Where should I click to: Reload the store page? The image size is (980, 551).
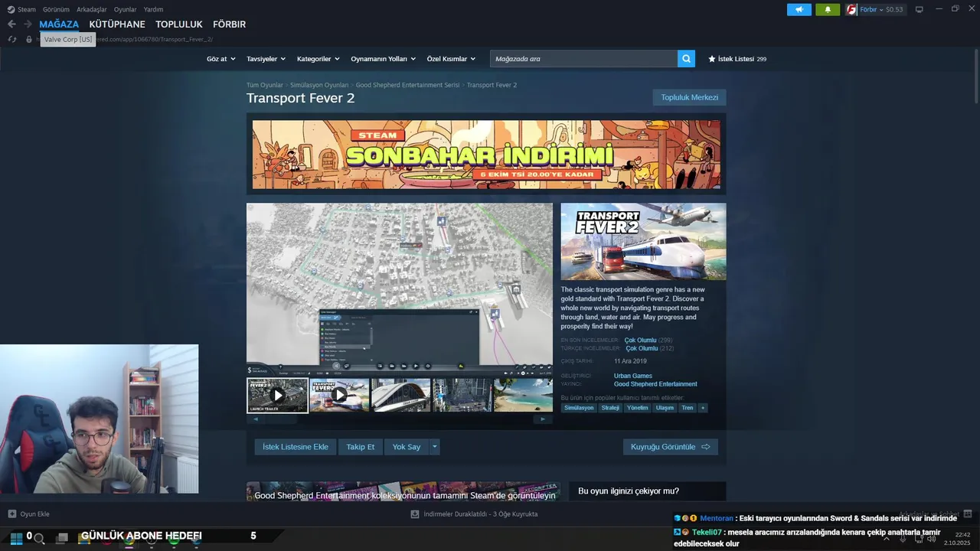coord(11,39)
